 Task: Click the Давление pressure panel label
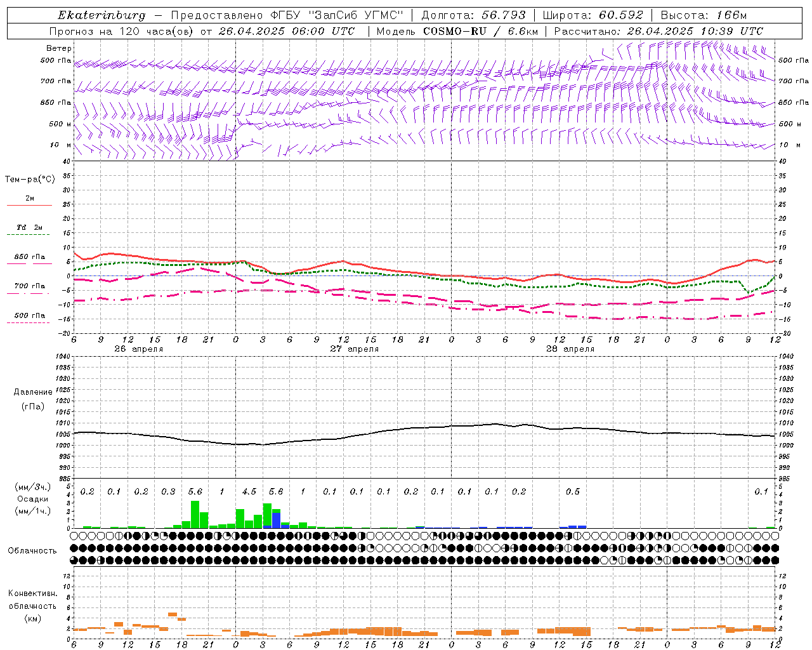click(x=33, y=392)
